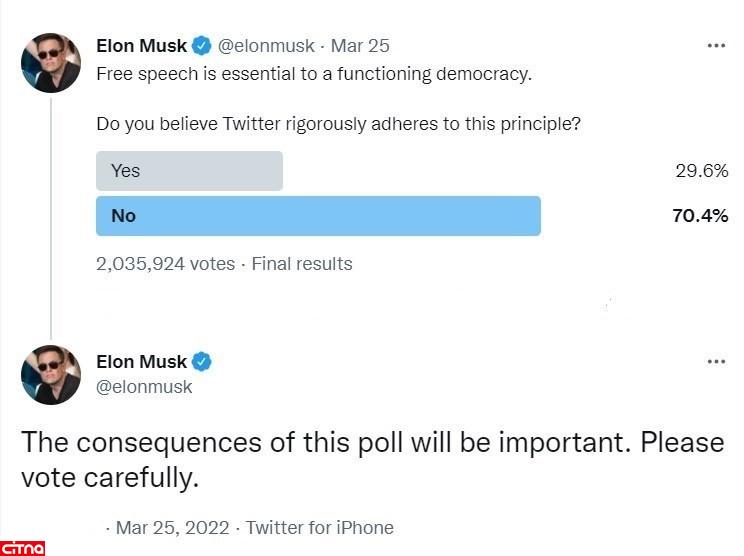The image size is (744, 556).
Task: Click the 29.6% poll percentage
Action: point(701,171)
